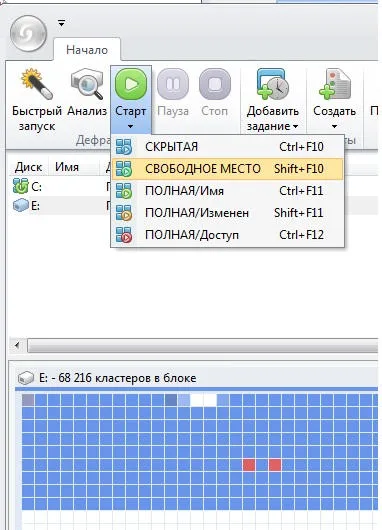Launch Быстрый запуск wizard

pos(37,100)
